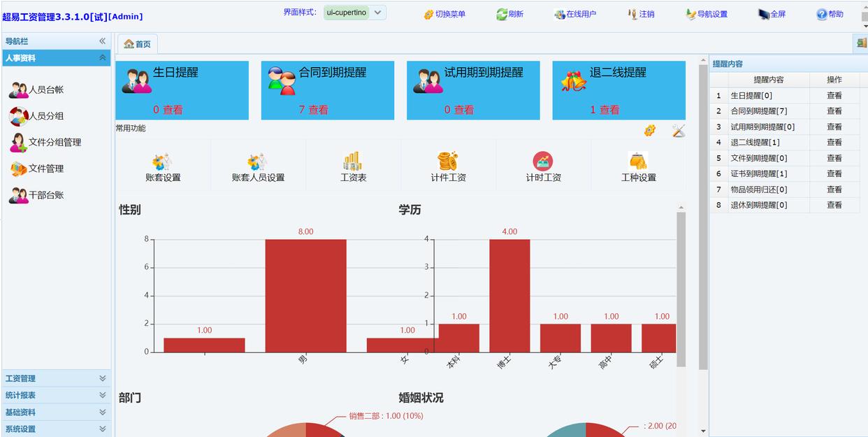The width and height of the screenshot is (868, 437).
Task: Open the 计时工资 shortcut icon
Action: [543, 162]
